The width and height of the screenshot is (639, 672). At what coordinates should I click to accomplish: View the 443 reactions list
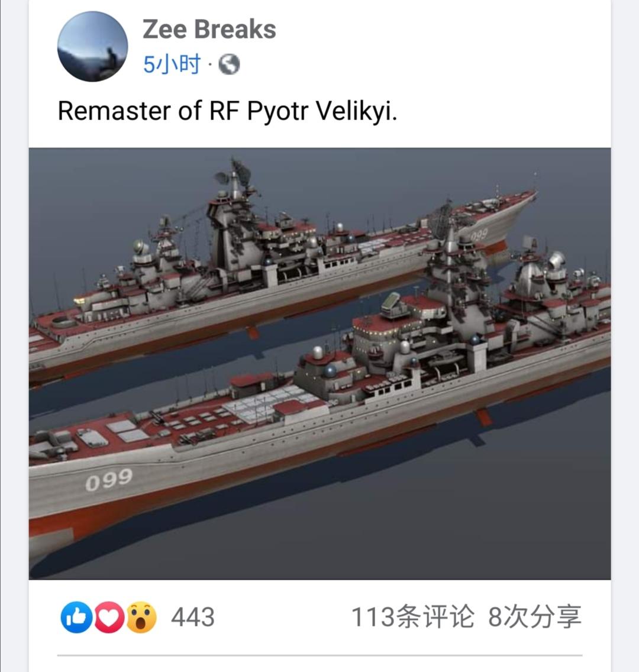[193, 617]
